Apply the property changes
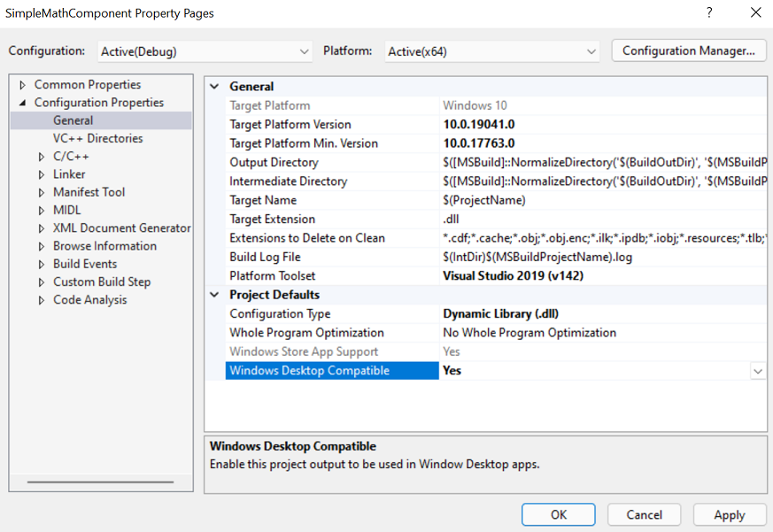The image size is (773, 532). coord(729,514)
